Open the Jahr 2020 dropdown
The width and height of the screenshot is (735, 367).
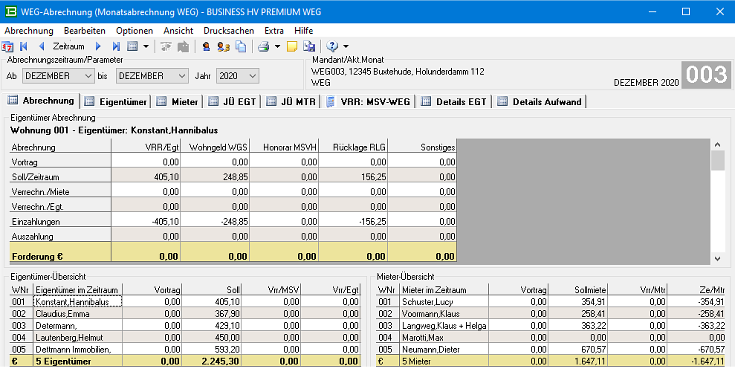(238, 76)
